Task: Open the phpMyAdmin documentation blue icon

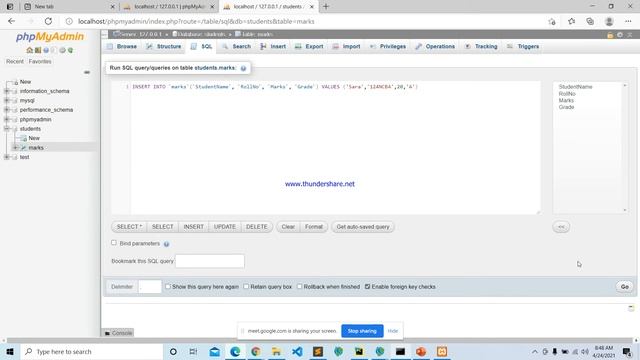Action: coord(46,50)
